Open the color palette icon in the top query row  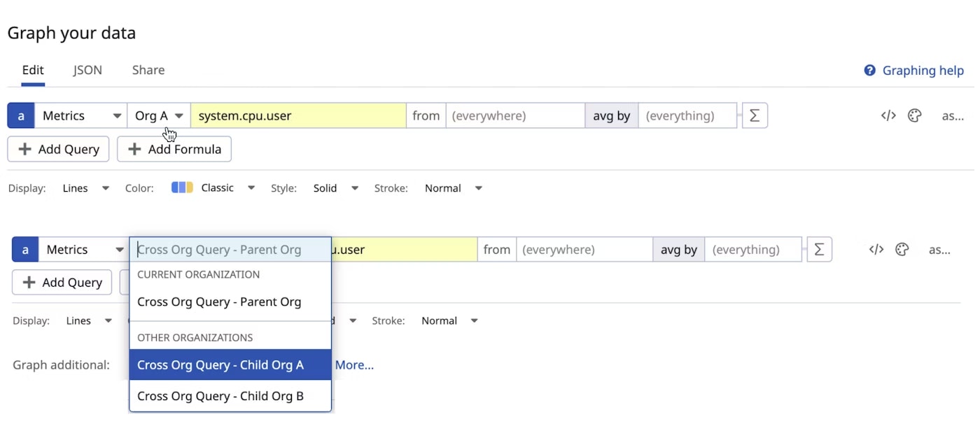click(x=914, y=116)
